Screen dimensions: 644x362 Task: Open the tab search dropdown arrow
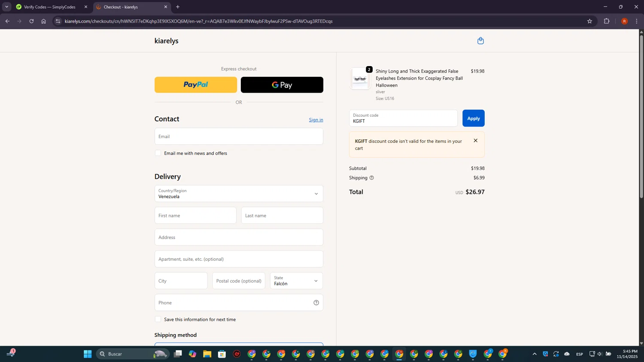pos(6,7)
